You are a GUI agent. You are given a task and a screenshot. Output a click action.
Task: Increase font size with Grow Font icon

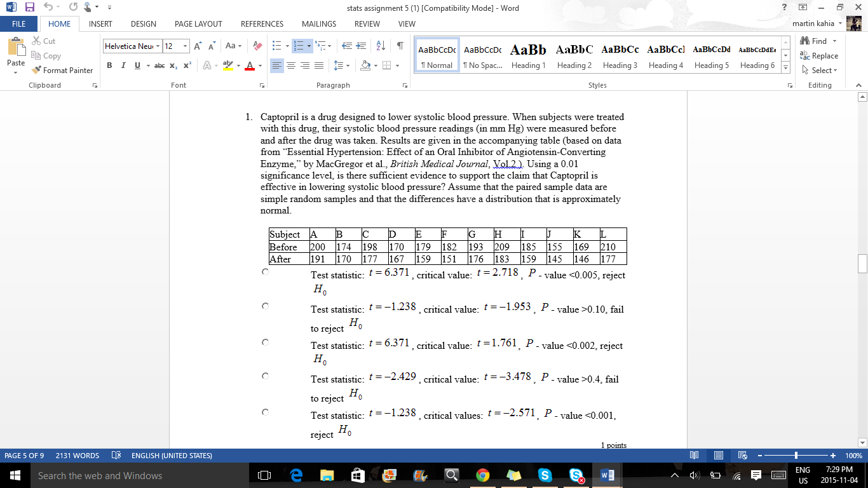(x=198, y=46)
